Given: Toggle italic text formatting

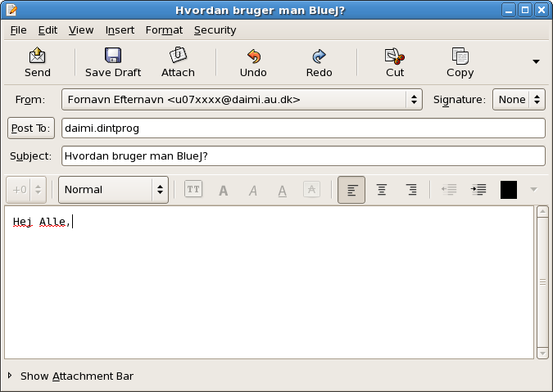Looking at the screenshot, I should click(x=253, y=190).
